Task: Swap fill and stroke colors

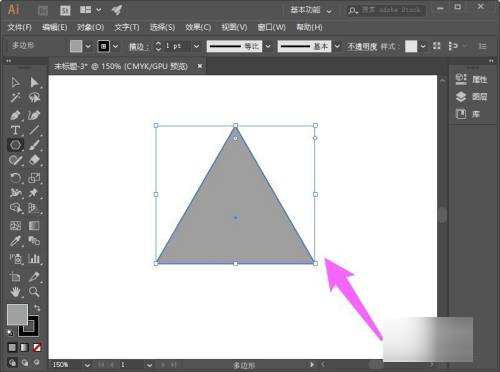Action: pos(37,308)
